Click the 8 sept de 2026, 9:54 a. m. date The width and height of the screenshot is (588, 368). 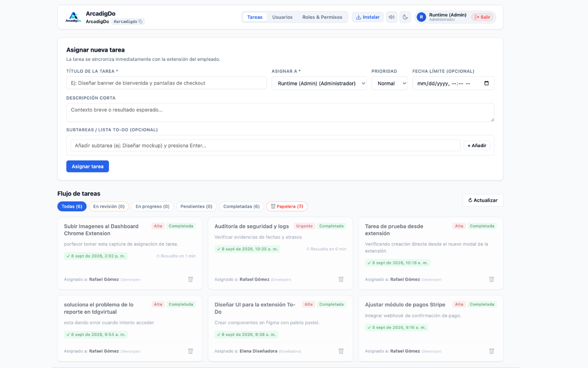96,334
